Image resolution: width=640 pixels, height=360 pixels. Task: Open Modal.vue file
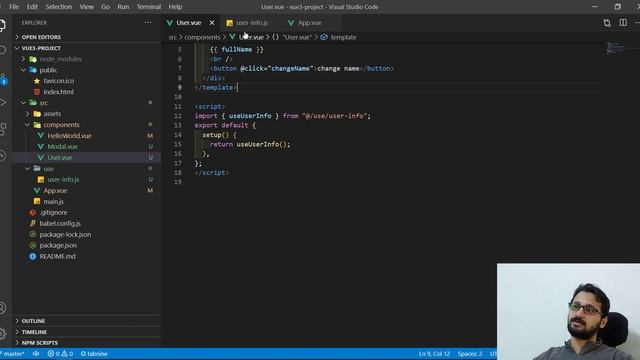pyautogui.click(x=62, y=147)
